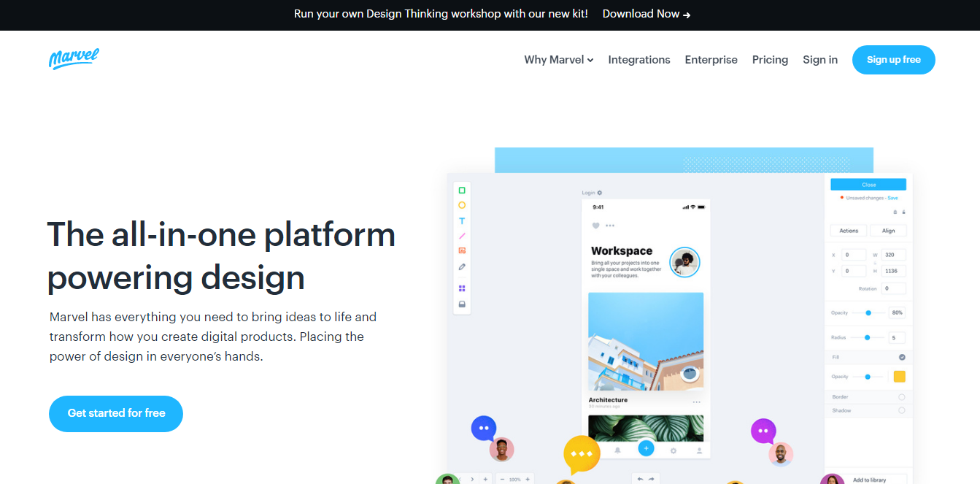Click the Sign up free button

coord(893,60)
